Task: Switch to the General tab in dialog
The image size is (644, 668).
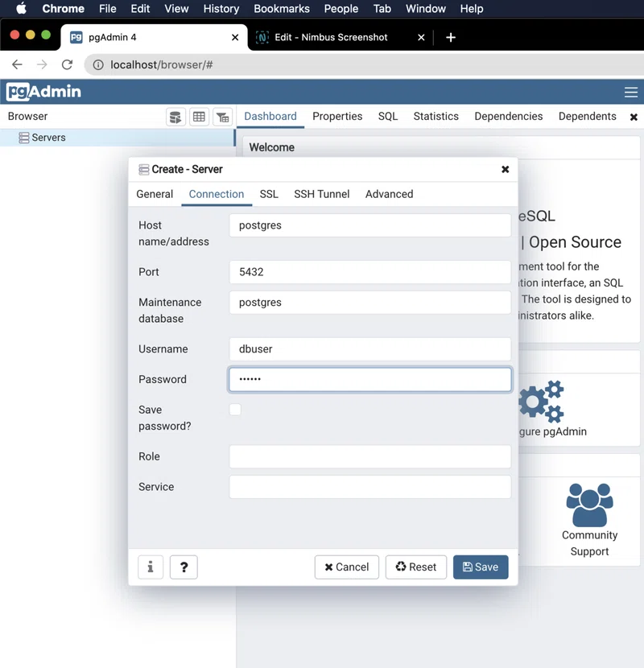Action: 155,194
